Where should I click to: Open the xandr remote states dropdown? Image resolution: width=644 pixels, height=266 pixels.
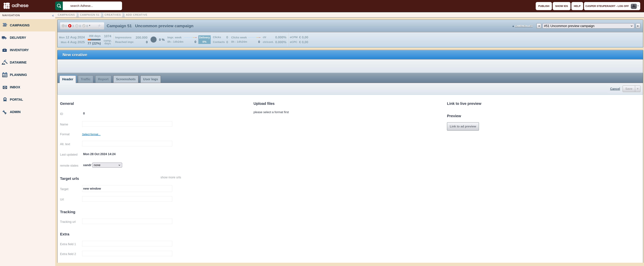pyautogui.click(x=107, y=165)
